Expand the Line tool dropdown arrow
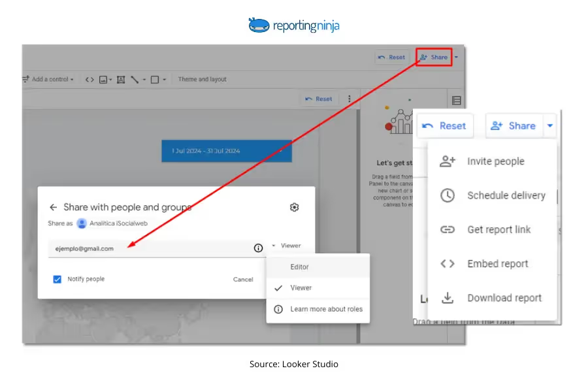 point(144,80)
